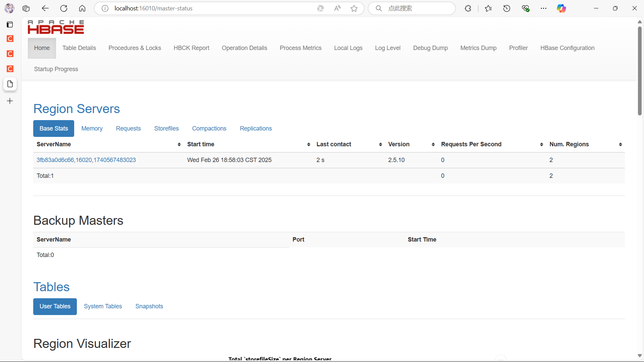Image resolution: width=644 pixels, height=362 pixels.
Task: Click the Region Servers heading link
Action: (x=77, y=109)
